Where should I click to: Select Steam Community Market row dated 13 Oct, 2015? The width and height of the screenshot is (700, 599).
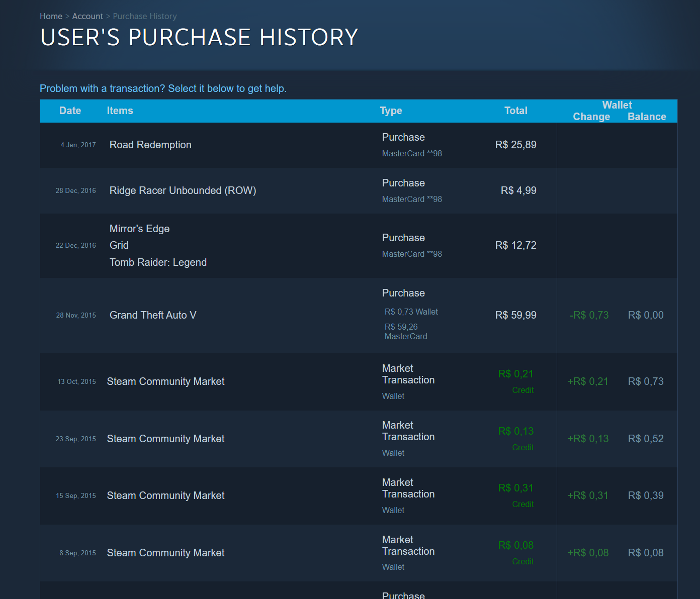(359, 382)
